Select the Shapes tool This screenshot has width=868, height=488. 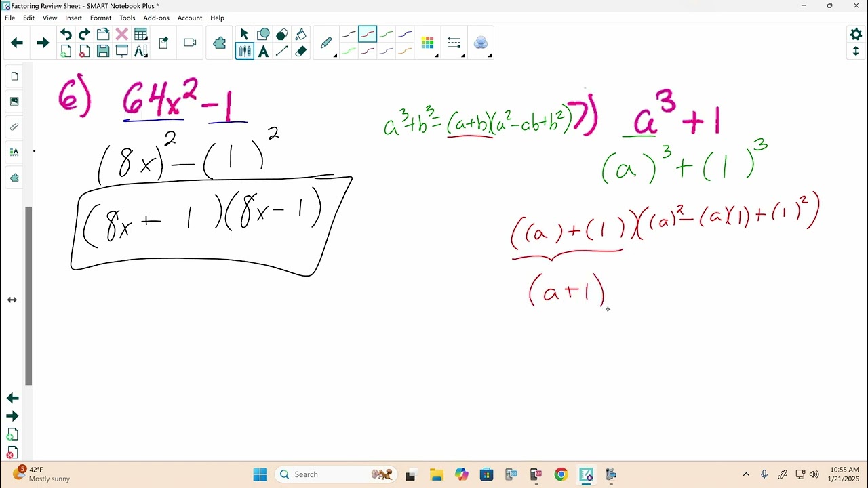(264, 34)
